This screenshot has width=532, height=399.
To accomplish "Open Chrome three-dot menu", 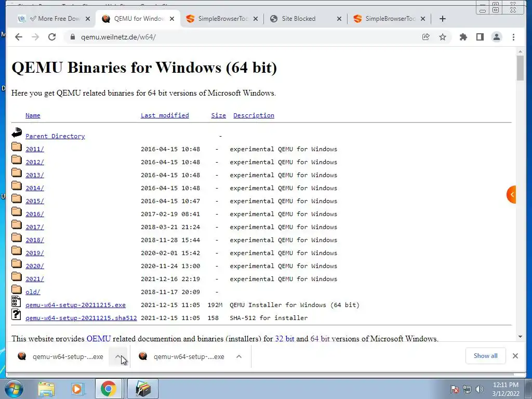I will pyautogui.click(x=513, y=37).
